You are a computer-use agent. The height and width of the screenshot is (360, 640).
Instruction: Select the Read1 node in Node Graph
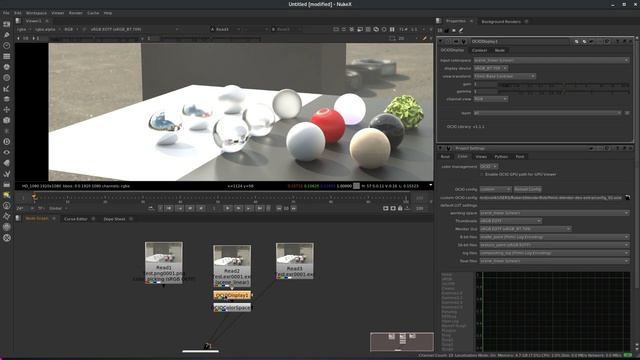point(164,262)
